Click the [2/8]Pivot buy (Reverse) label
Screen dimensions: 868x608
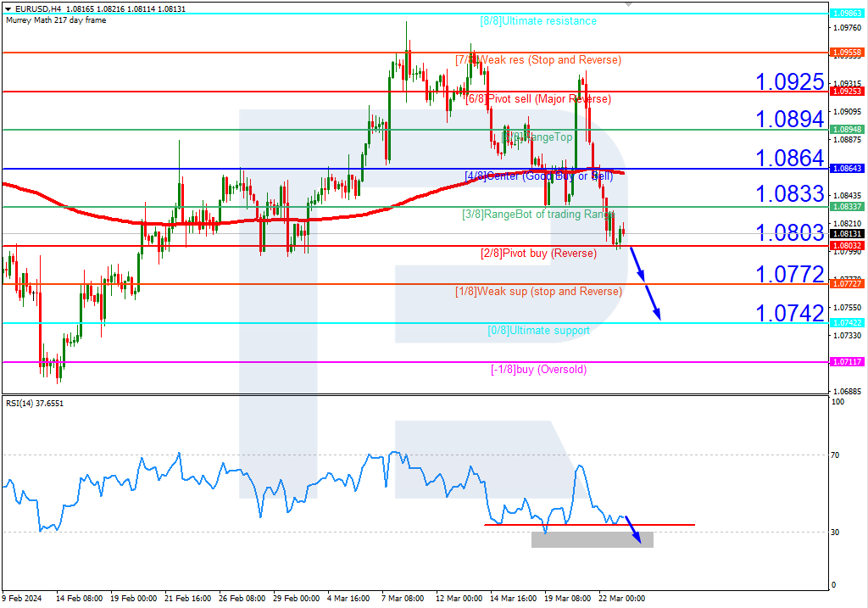[538, 253]
